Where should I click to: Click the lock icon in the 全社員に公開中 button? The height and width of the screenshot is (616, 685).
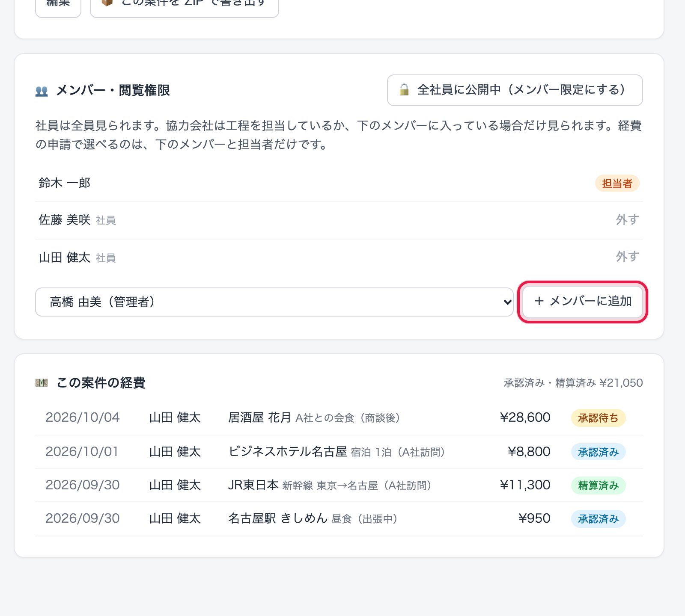point(404,90)
